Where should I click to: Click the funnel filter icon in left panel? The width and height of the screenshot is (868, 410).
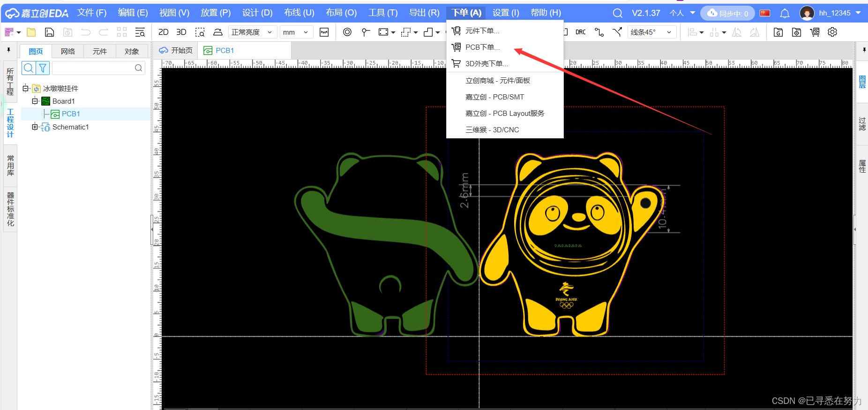43,68
